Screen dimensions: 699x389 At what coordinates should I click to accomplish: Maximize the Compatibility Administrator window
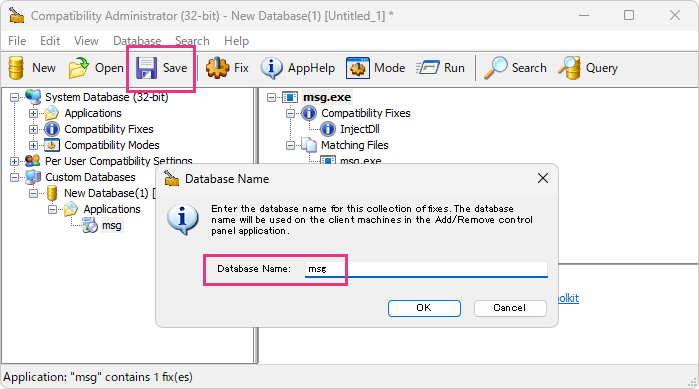point(629,16)
